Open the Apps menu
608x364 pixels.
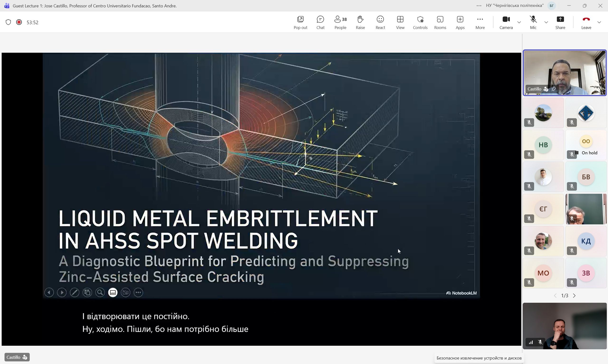click(x=460, y=22)
